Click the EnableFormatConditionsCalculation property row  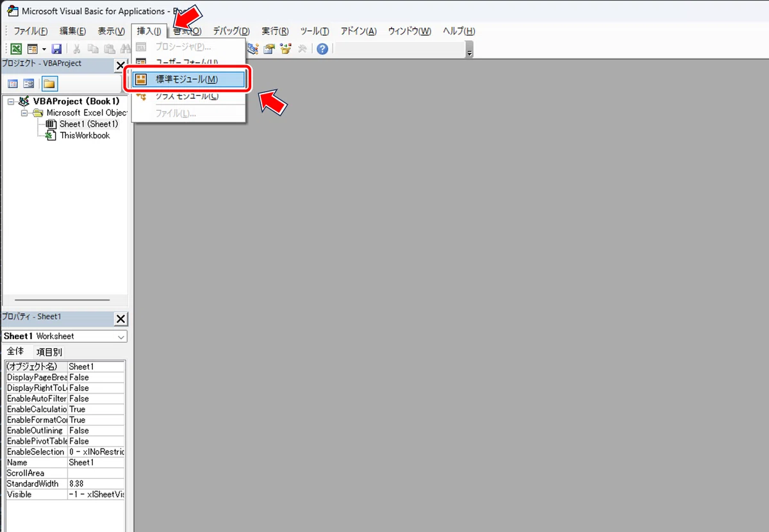(65, 420)
